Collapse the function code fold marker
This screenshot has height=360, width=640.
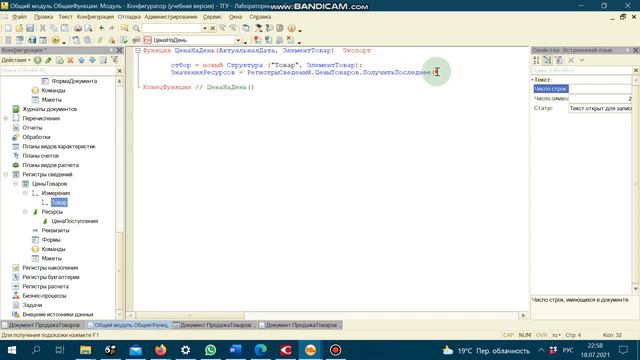(138, 51)
